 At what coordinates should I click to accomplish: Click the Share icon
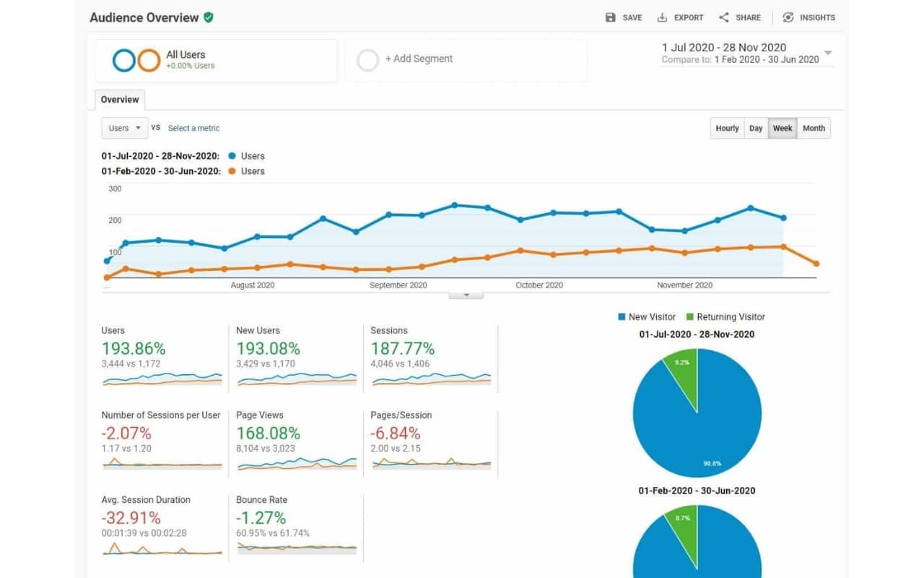(723, 17)
